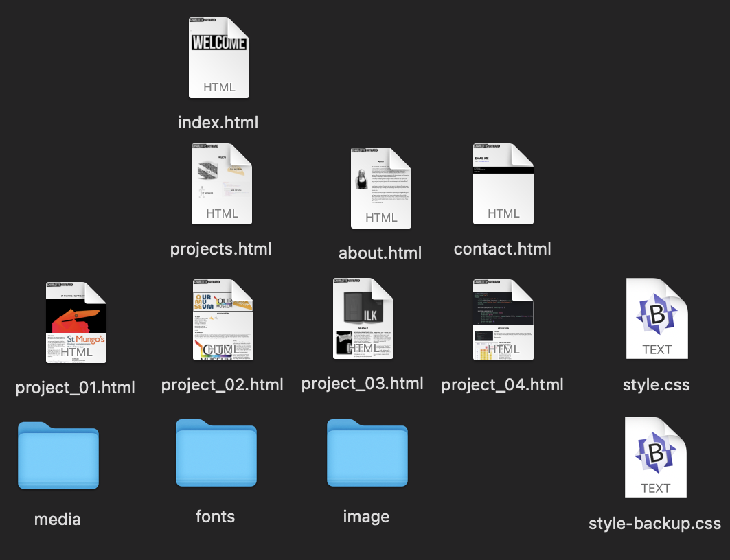Select the media folder icon

click(x=58, y=456)
